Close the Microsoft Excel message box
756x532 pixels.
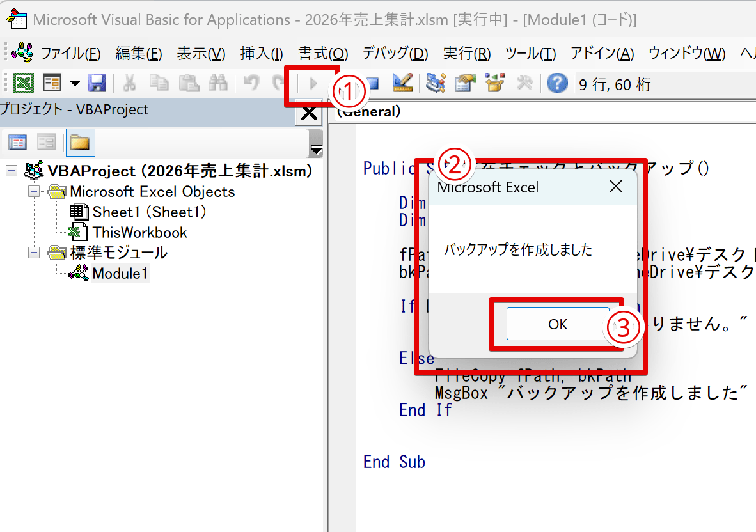(615, 187)
